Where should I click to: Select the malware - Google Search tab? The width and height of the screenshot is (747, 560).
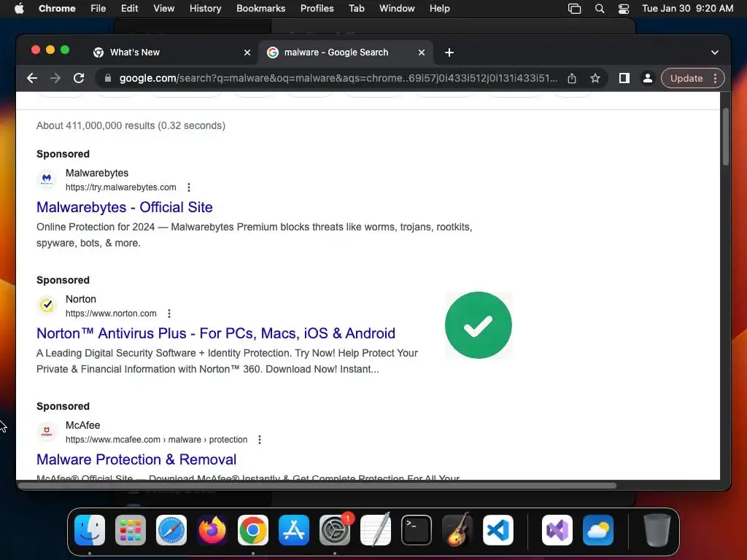point(345,52)
